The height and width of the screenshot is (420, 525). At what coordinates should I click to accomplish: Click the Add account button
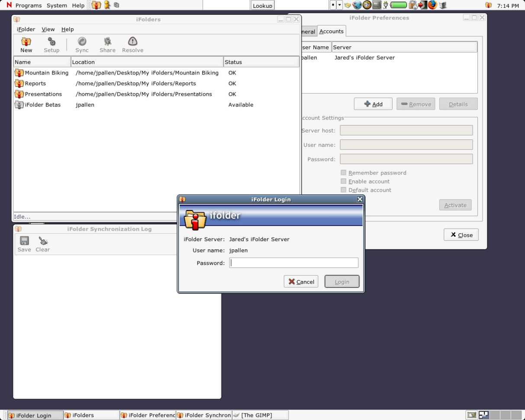373,104
